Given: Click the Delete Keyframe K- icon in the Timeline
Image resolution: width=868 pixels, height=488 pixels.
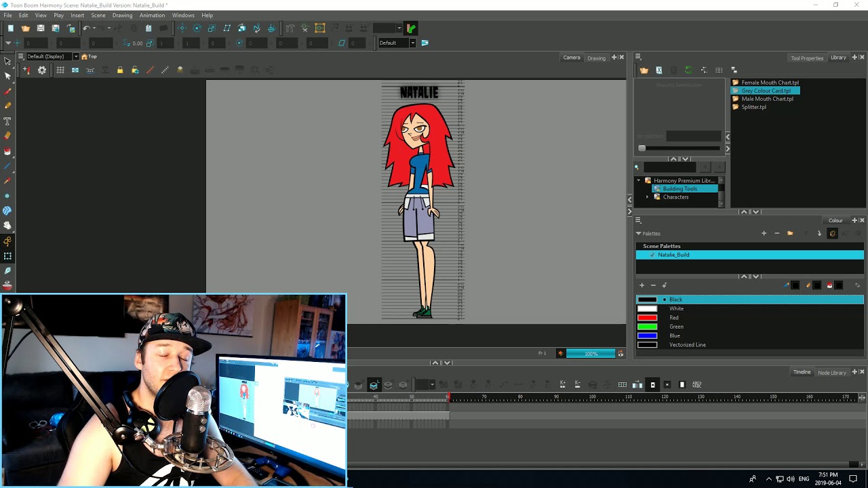Looking at the screenshot, I should point(577,385).
